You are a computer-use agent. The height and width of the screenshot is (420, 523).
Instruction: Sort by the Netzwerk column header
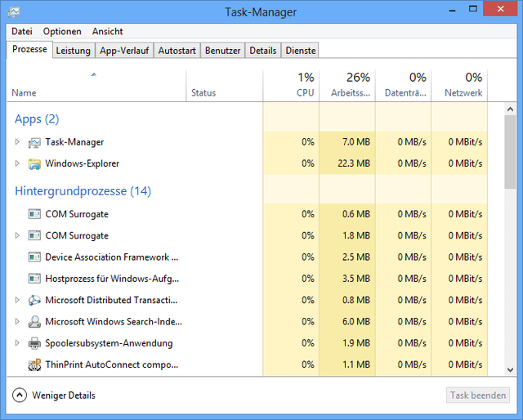[459, 86]
